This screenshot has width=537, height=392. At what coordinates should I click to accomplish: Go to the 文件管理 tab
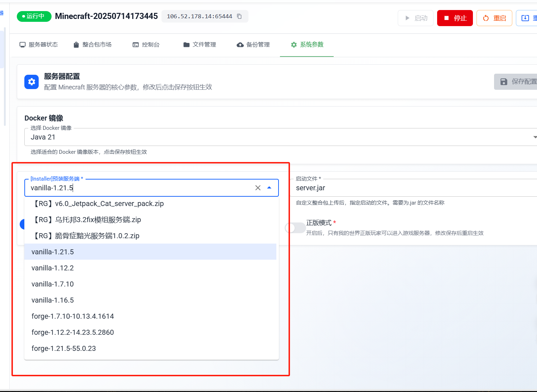[200, 45]
